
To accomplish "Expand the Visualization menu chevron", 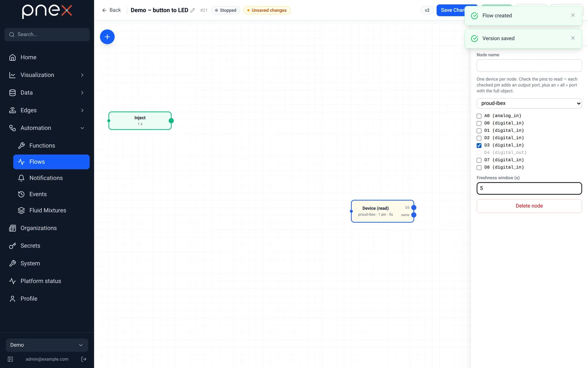I will coord(82,75).
